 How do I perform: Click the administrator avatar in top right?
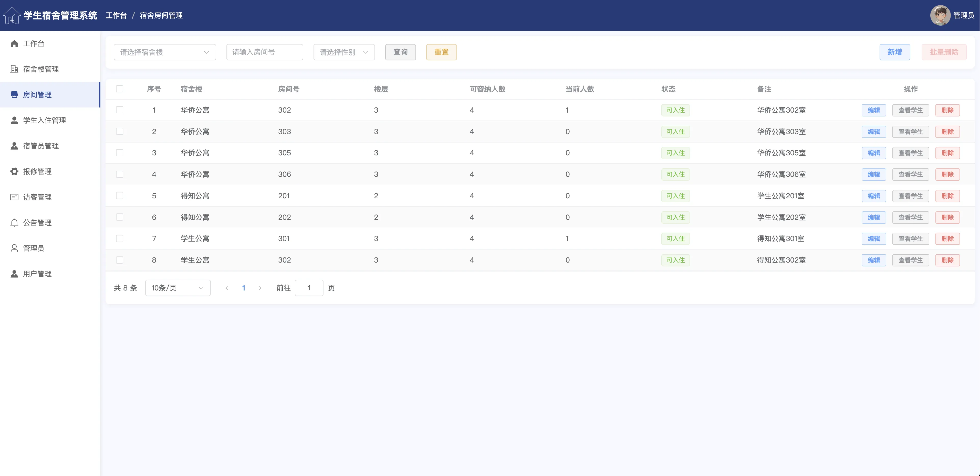coord(940,15)
